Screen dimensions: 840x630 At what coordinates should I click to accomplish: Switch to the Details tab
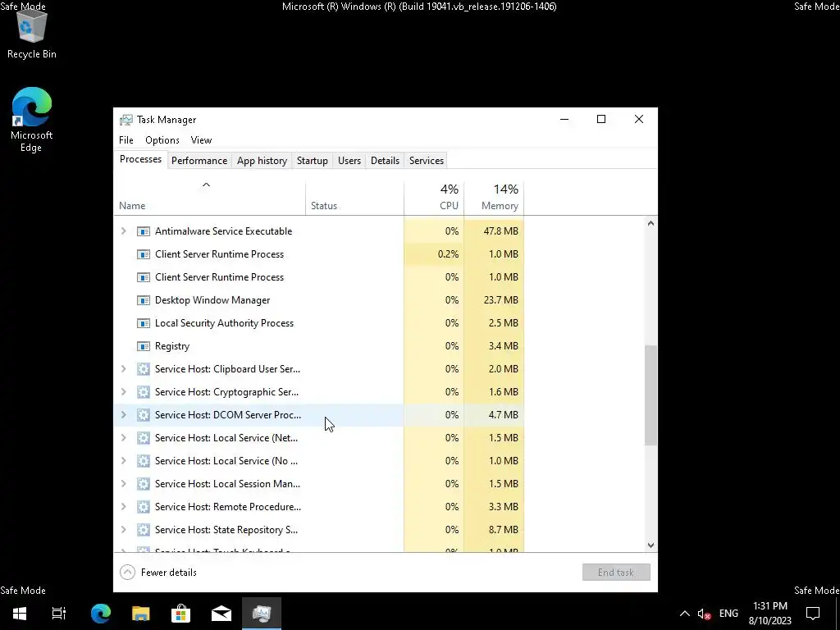pyautogui.click(x=386, y=161)
